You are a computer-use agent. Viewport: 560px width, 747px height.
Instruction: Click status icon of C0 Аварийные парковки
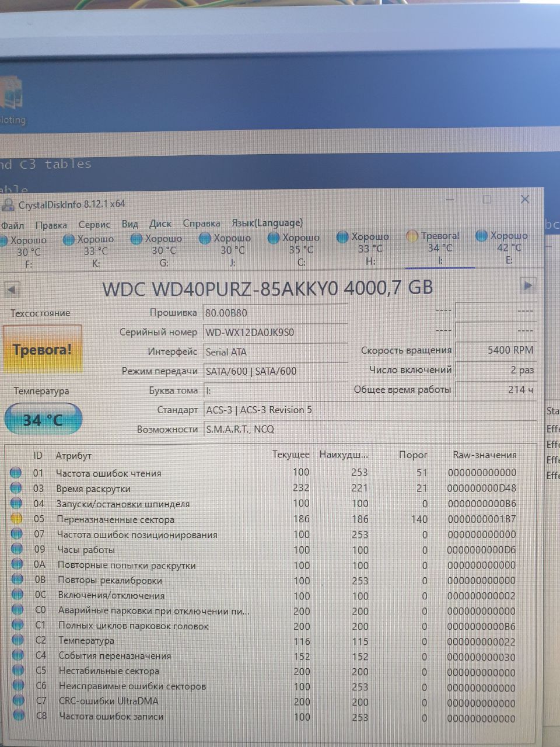(x=17, y=610)
